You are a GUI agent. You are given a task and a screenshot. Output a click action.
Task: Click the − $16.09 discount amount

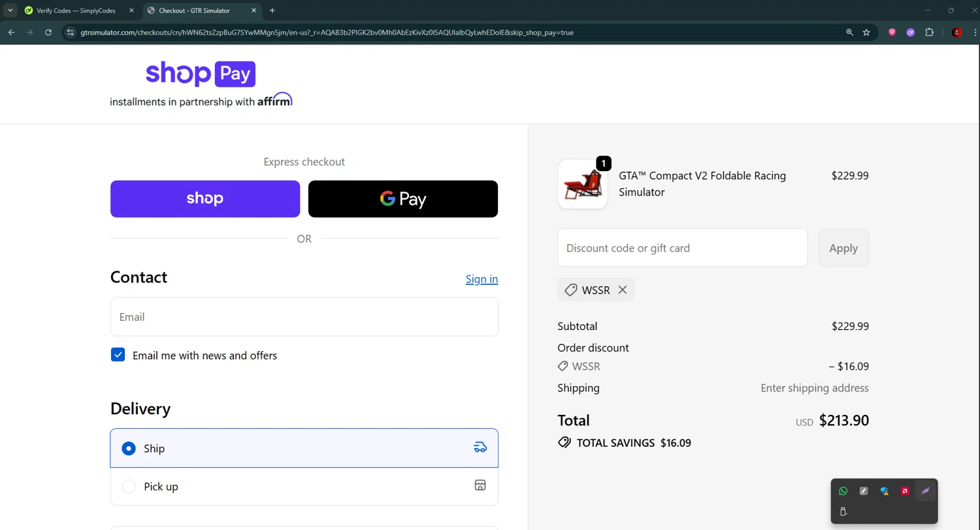[849, 367]
